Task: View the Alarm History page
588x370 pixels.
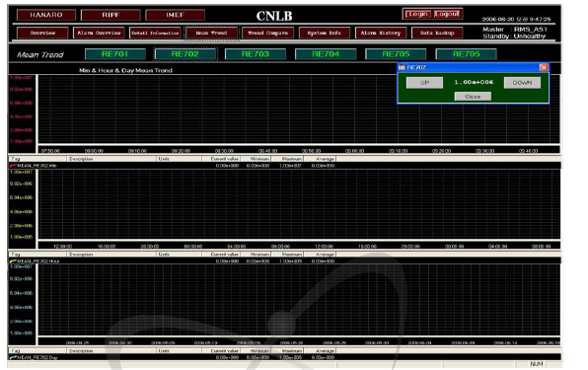Action: 380,33
